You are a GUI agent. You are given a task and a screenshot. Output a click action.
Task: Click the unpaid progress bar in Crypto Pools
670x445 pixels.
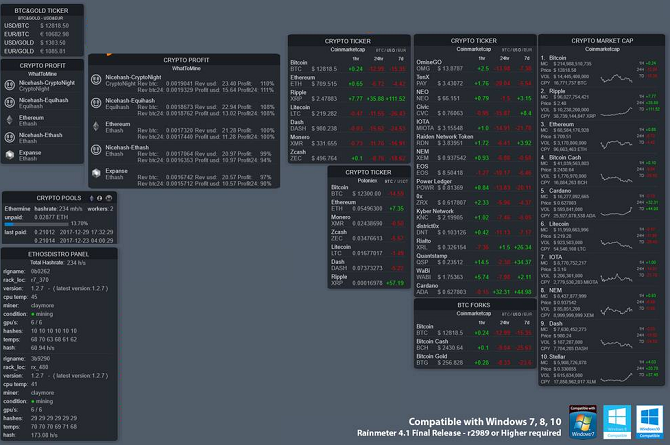(x=36, y=224)
